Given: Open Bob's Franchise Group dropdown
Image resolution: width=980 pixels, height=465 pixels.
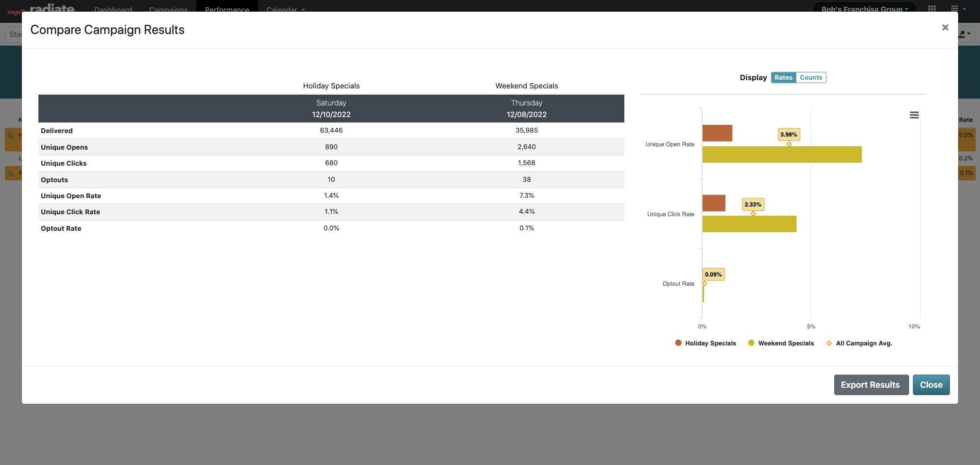Looking at the screenshot, I should [x=865, y=8].
